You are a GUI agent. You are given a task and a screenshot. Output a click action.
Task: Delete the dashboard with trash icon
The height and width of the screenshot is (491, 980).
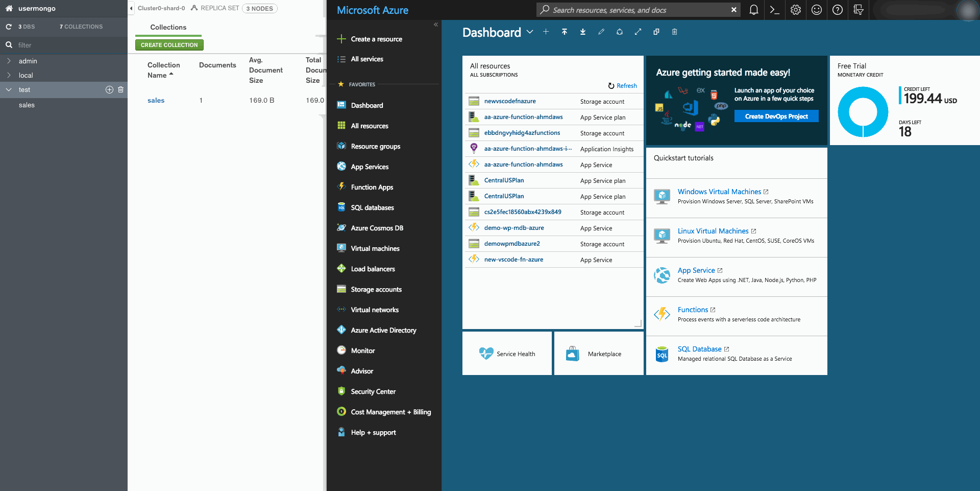click(x=674, y=32)
